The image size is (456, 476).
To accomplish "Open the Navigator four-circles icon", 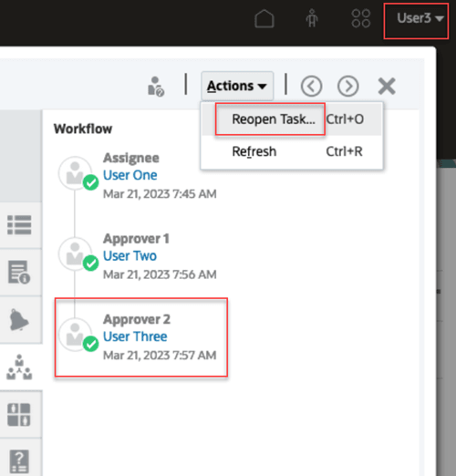I will pos(361,18).
